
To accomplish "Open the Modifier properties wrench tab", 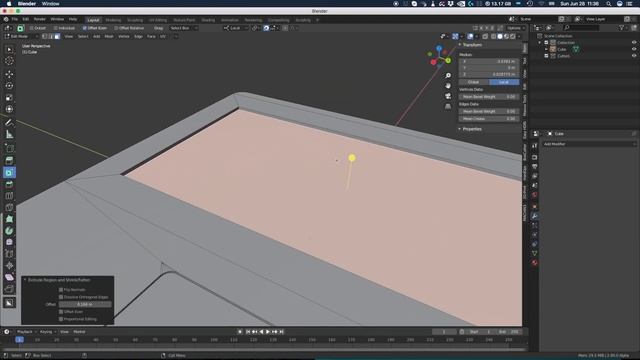I will pos(534,216).
